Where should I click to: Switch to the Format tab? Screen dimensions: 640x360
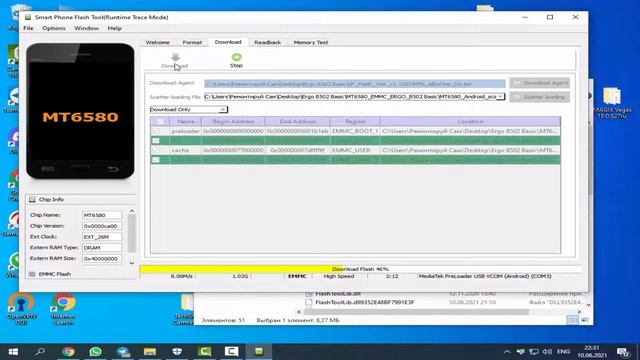[x=192, y=42]
